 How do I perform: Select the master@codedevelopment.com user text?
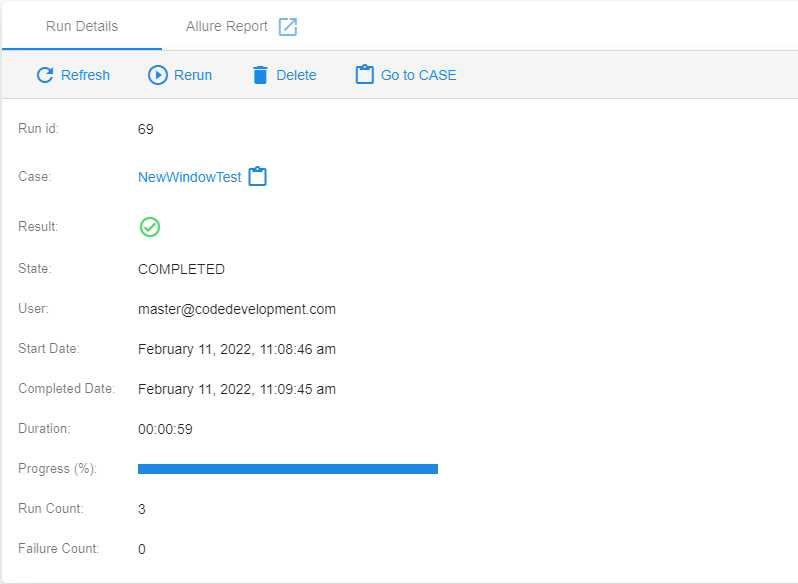[x=237, y=309]
